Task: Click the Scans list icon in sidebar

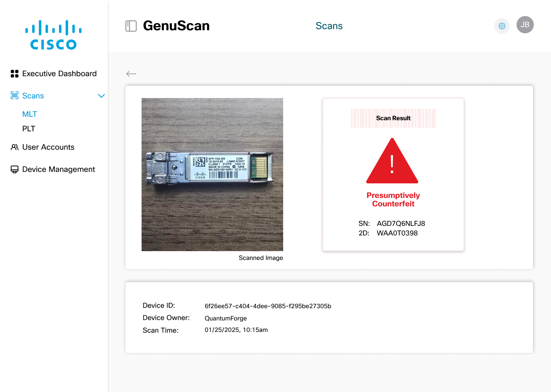Action: [x=15, y=96]
